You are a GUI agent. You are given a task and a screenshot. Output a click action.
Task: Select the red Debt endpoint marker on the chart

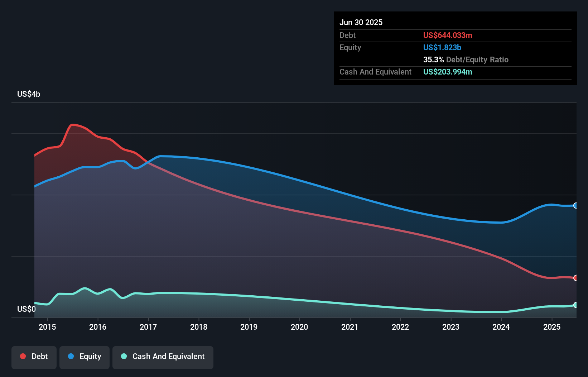[x=575, y=278]
